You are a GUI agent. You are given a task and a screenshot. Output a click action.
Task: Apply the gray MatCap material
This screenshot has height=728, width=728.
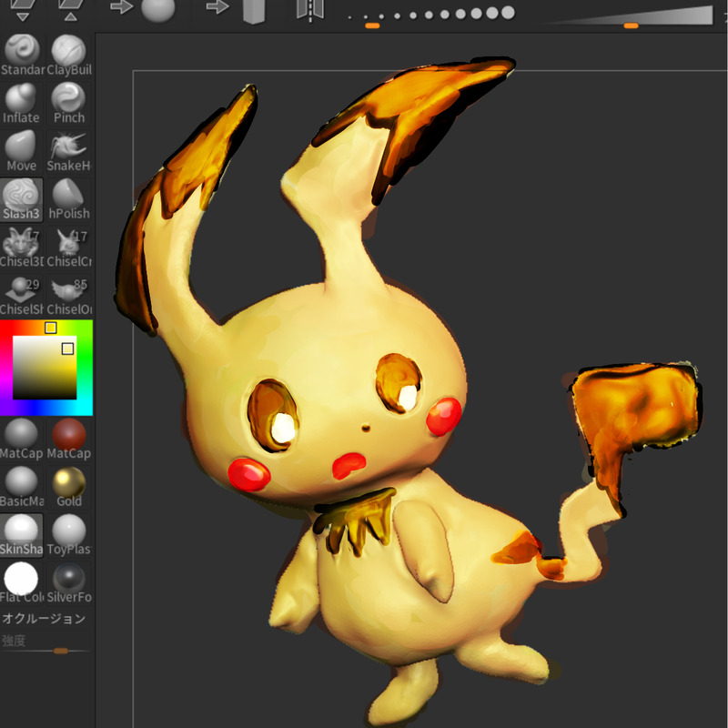click(x=21, y=439)
